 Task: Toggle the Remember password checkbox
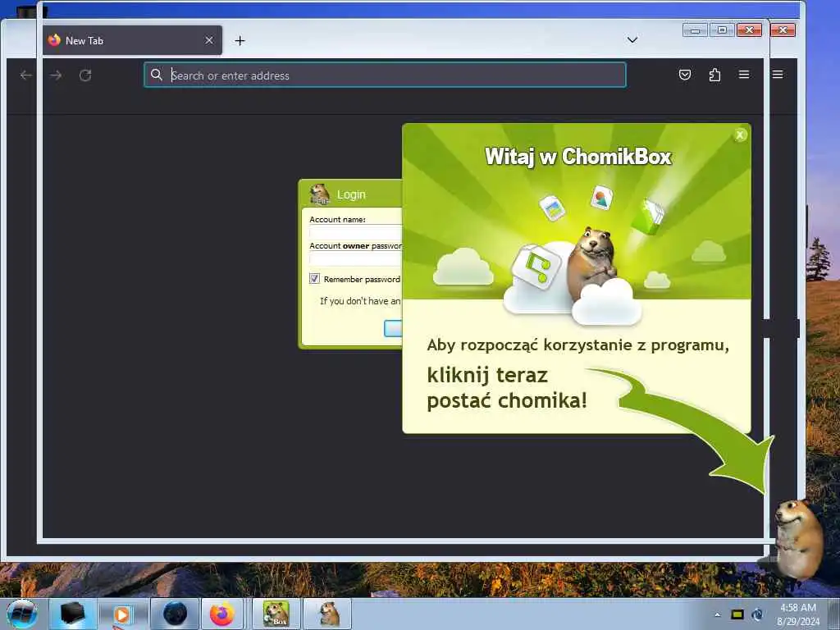[314, 279]
